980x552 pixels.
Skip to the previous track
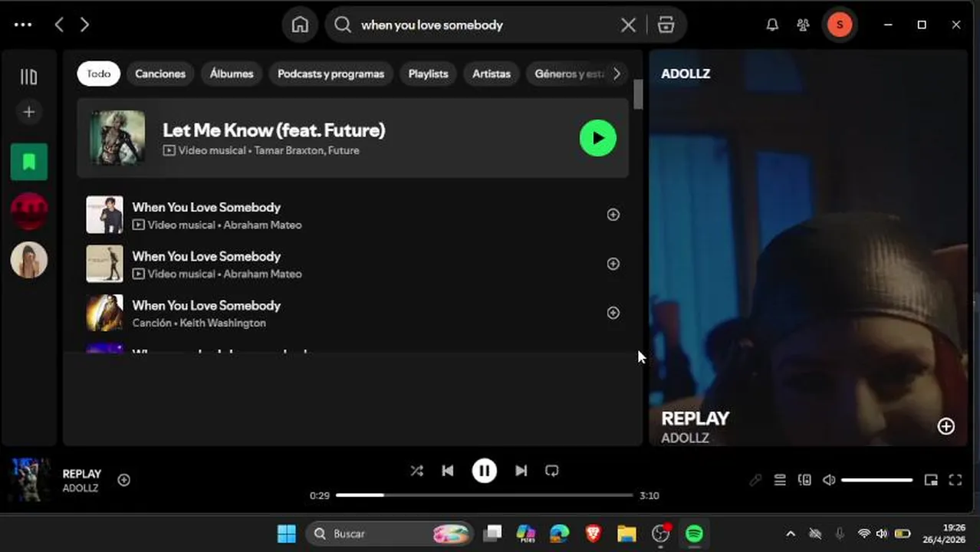point(448,471)
